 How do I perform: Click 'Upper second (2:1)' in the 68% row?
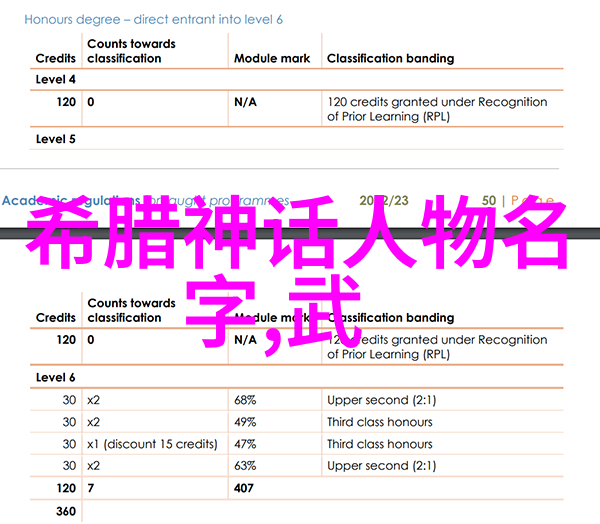pos(382,400)
